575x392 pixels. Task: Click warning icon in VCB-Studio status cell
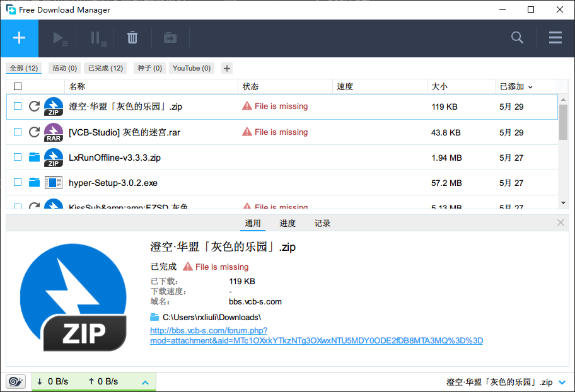[x=247, y=132]
